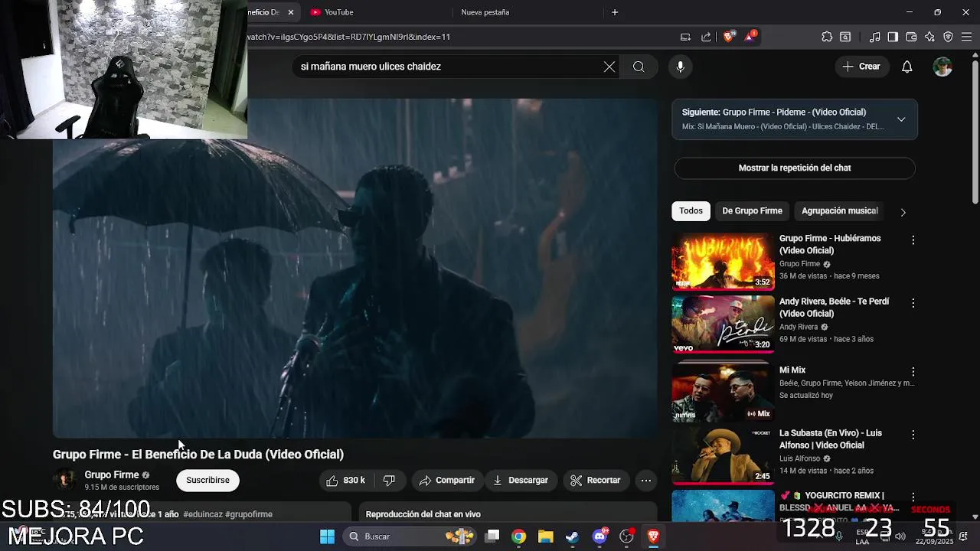Toggle the Brave sidebar panel icon
The height and width of the screenshot is (551, 980).
pos(893,37)
